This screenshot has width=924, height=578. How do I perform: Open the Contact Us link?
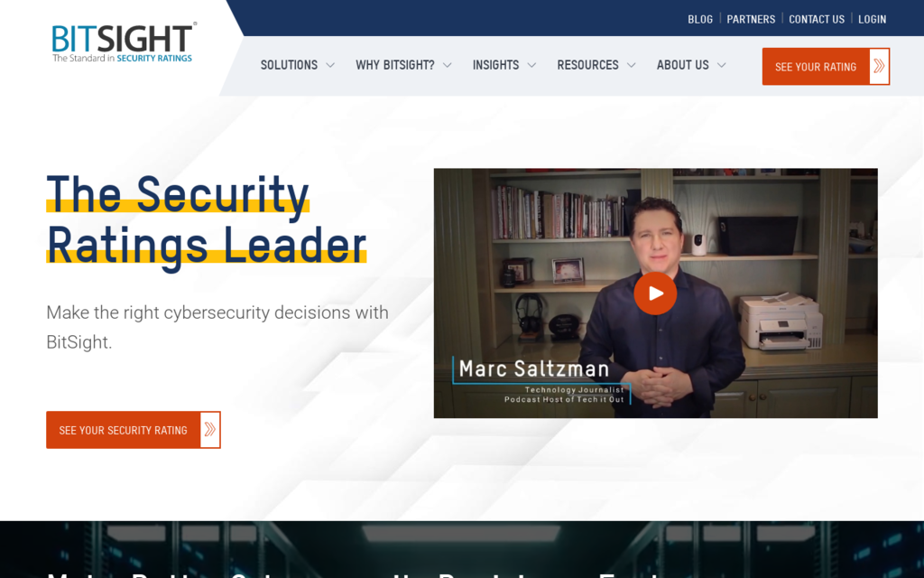816,20
